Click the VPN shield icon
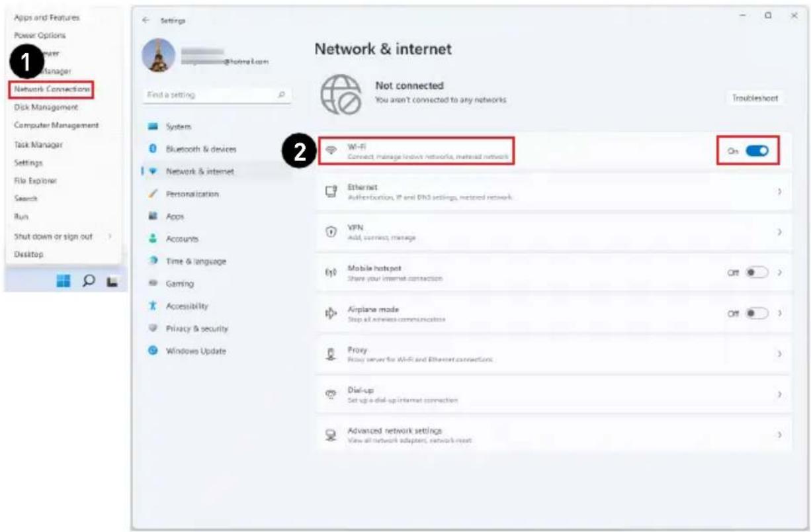The width and height of the screenshot is (811, 532). tap(331, 232)
